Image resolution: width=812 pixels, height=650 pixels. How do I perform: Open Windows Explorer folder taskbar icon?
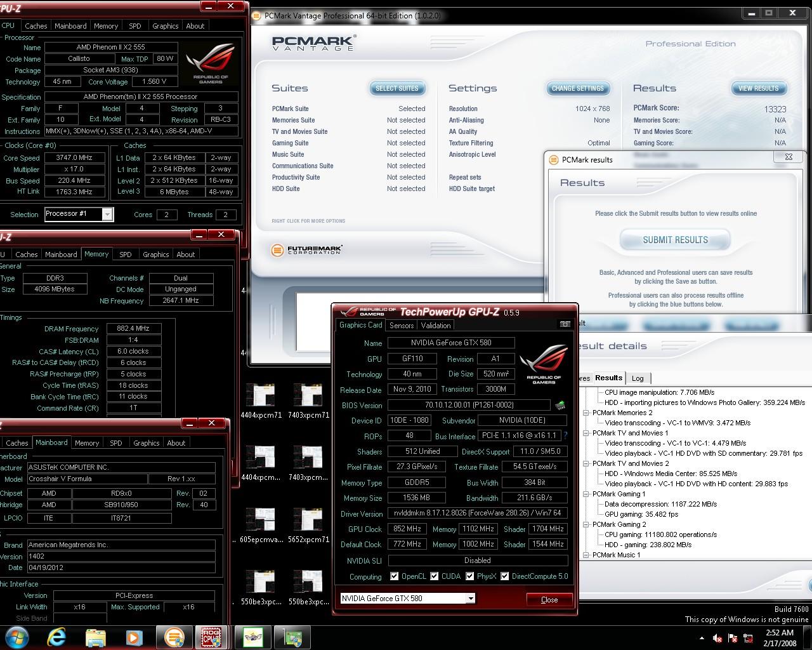point(96,637)
